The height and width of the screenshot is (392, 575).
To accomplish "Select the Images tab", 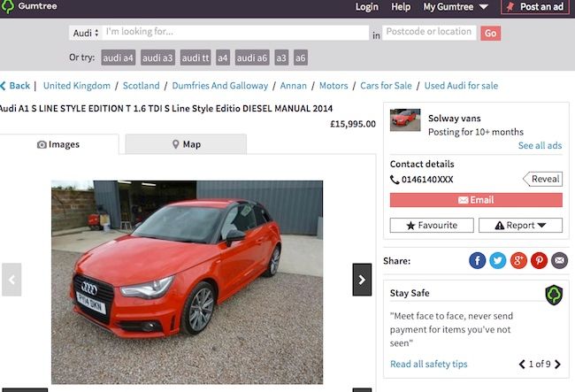I will click(x=58, y=144).
